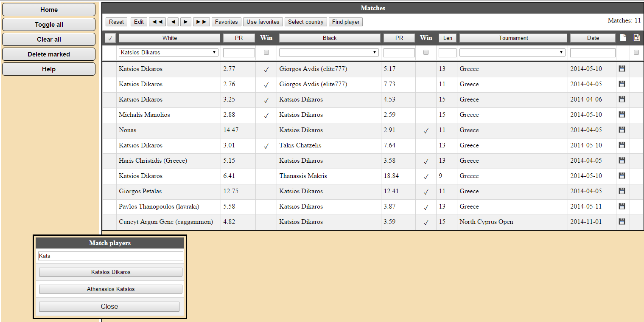The width and height of the screenshot is (644, 322).
Task: Click floppy disk icon for North Cyprus Open match
Action: click(x=622, y=222)
